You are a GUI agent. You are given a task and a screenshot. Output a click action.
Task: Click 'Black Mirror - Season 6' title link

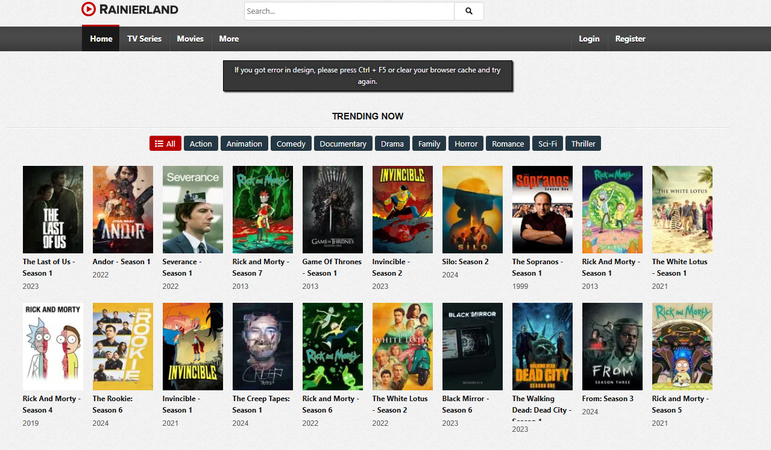(465, 404)
